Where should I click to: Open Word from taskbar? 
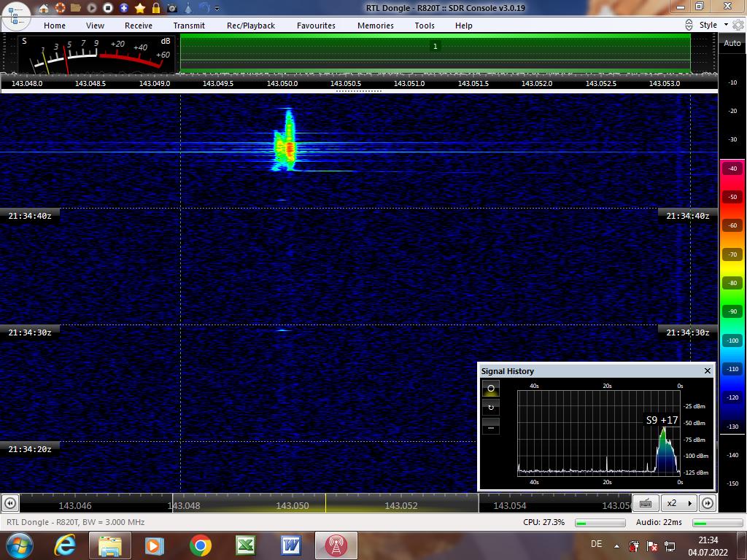[290, 545]
